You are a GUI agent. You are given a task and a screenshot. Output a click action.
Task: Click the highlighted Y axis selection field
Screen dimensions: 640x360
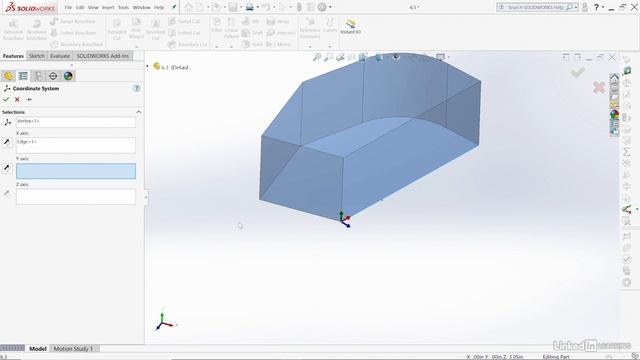tap(76, 171)
